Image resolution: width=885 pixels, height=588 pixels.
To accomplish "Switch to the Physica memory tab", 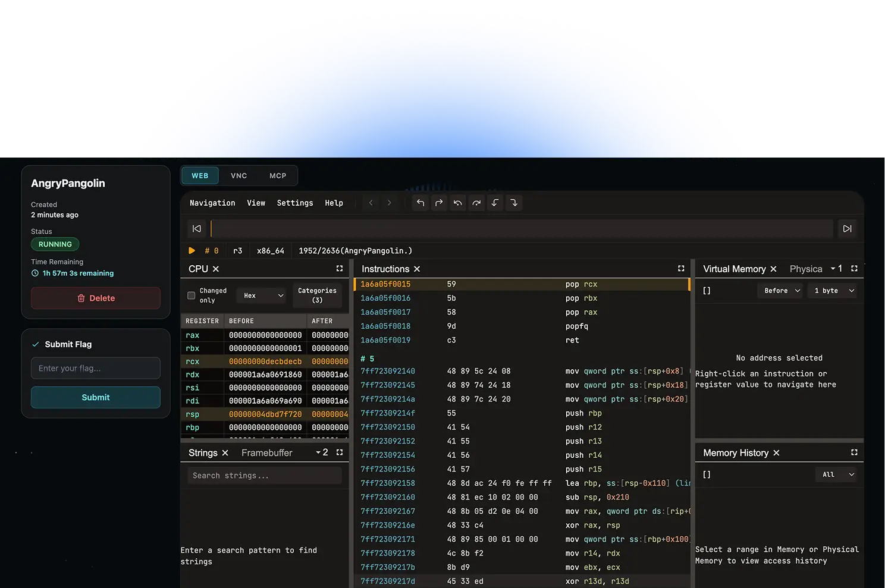I will coord(806,269).
